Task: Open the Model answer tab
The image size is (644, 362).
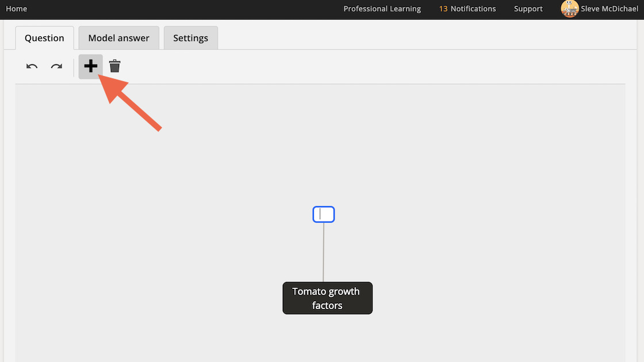Action: pyautogui.click(x=118, y=38)
